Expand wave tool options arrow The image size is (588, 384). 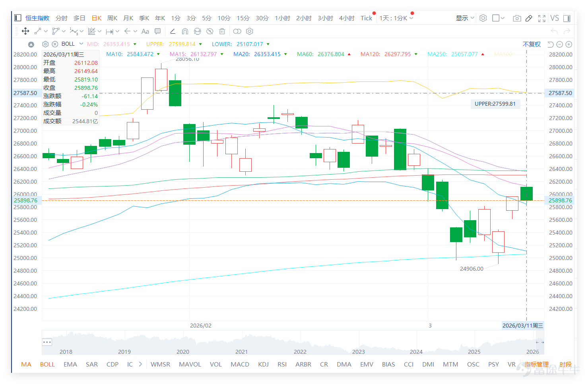click(x=82, y=31)
